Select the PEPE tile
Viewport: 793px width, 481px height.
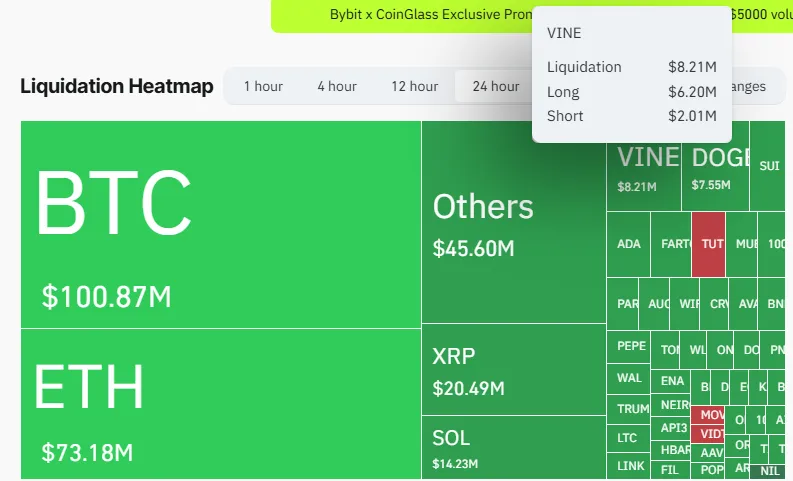630,346
